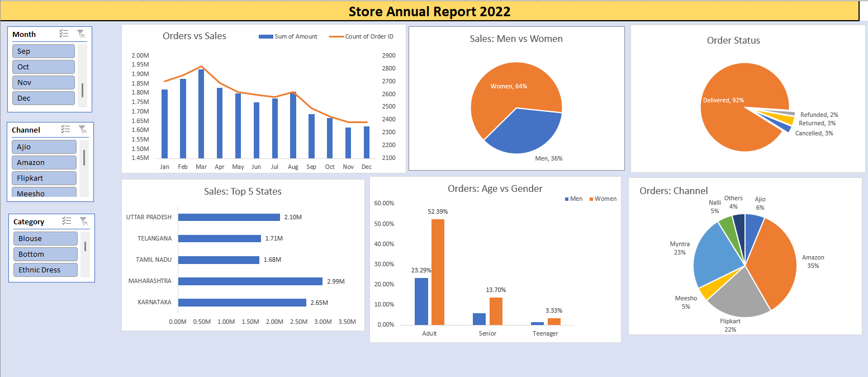Toggle the Blouse filter in the Category slicer
Viewport: 868px width, 377px height.
[45, 238]
